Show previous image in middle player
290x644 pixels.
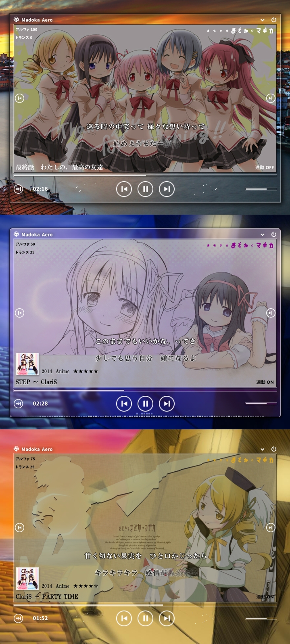[x=19, y=313]
